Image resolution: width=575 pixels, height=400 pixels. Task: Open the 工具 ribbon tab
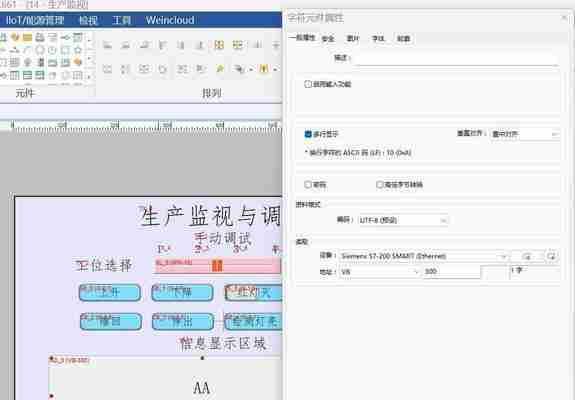121,20
